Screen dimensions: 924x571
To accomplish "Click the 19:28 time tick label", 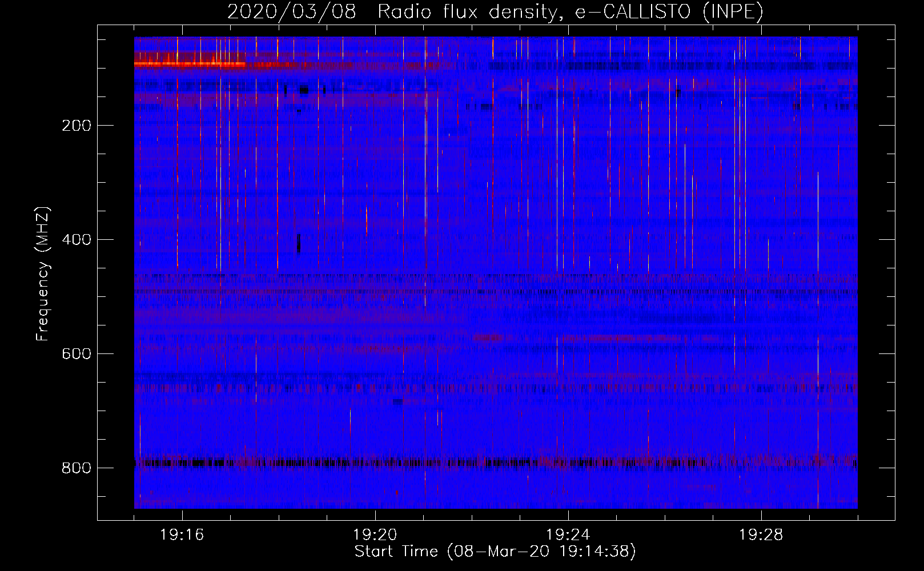I will pos(761,535).
